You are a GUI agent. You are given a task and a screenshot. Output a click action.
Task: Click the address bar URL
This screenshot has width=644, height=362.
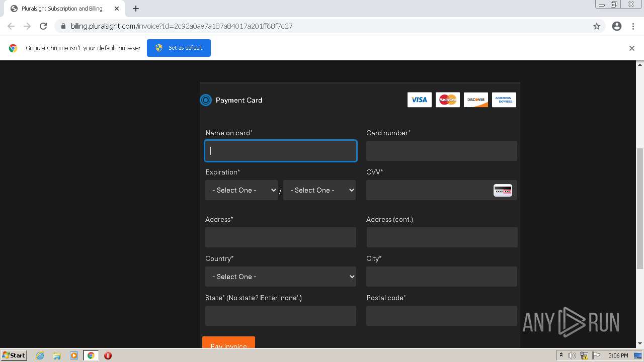tap(182, 26)
